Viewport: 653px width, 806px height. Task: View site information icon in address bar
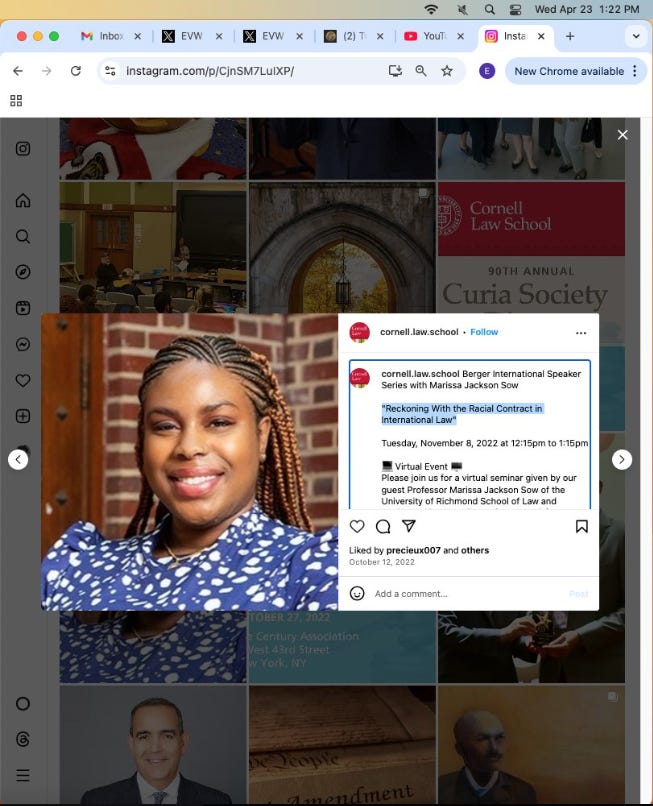110,71
